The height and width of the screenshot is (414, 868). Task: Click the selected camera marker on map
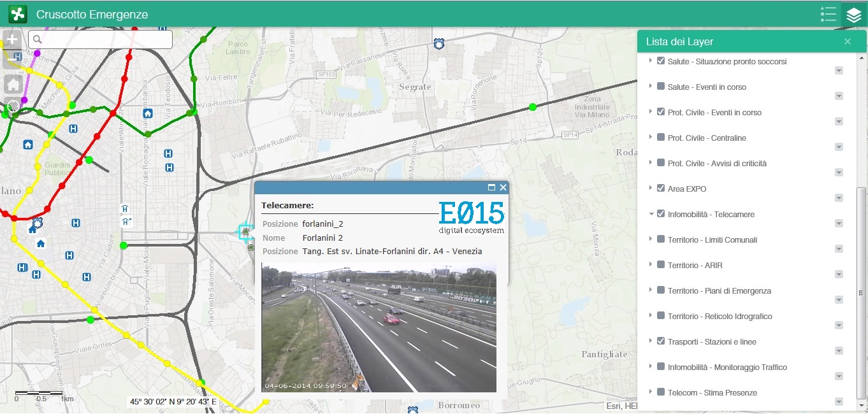tap(245, 232)
